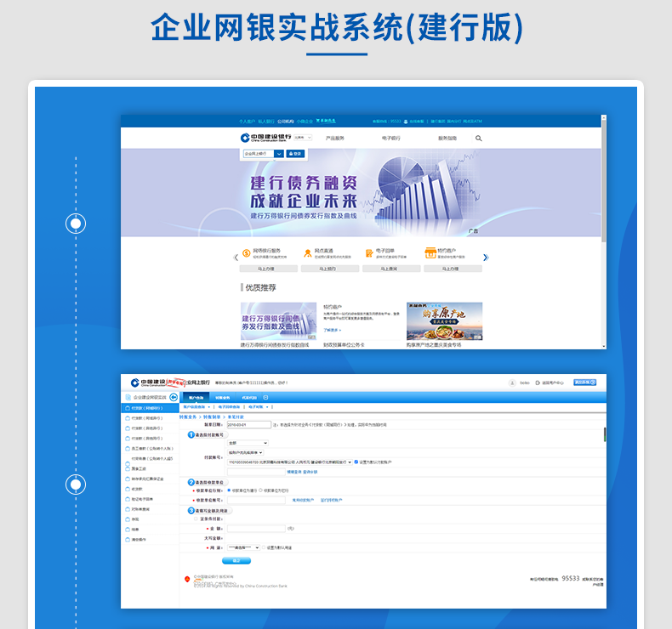Switch to the 代发代扣 tab
672x629 pixels.
point(249,397)
